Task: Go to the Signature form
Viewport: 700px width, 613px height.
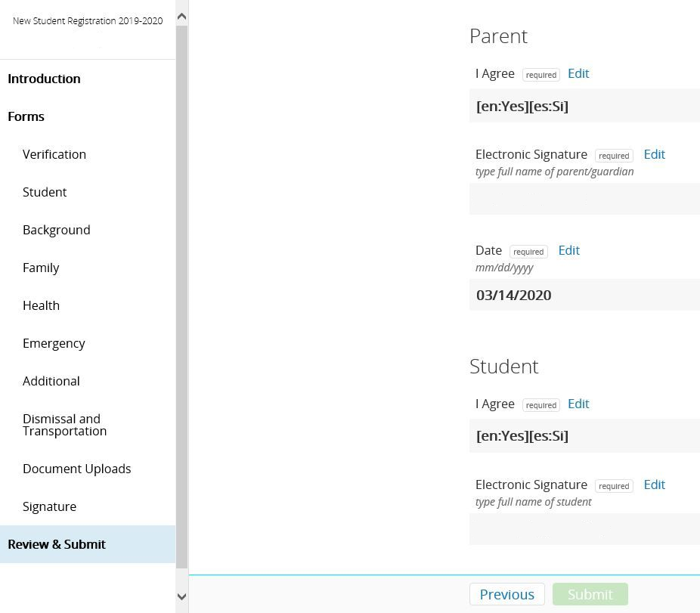Action: (49, 506)
